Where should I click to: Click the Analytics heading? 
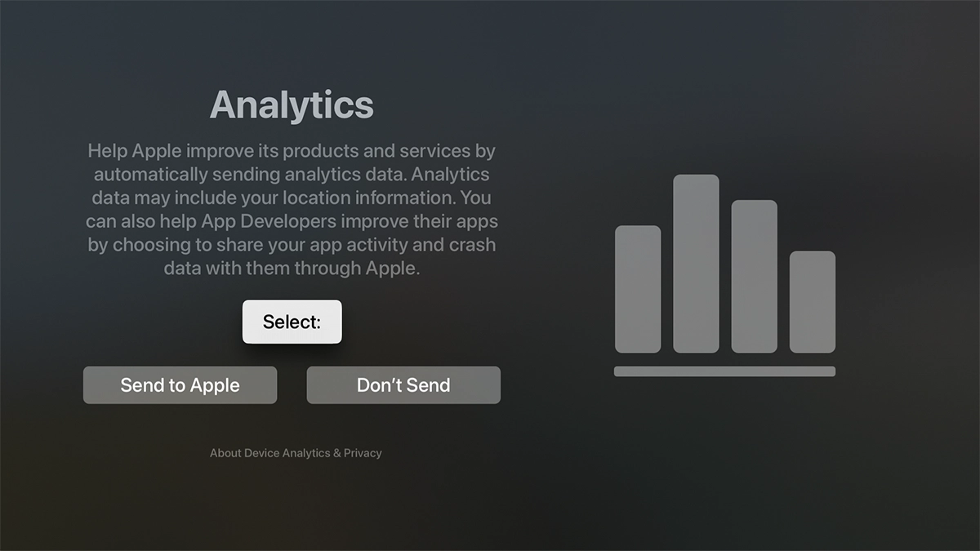(x=292, y=105)
